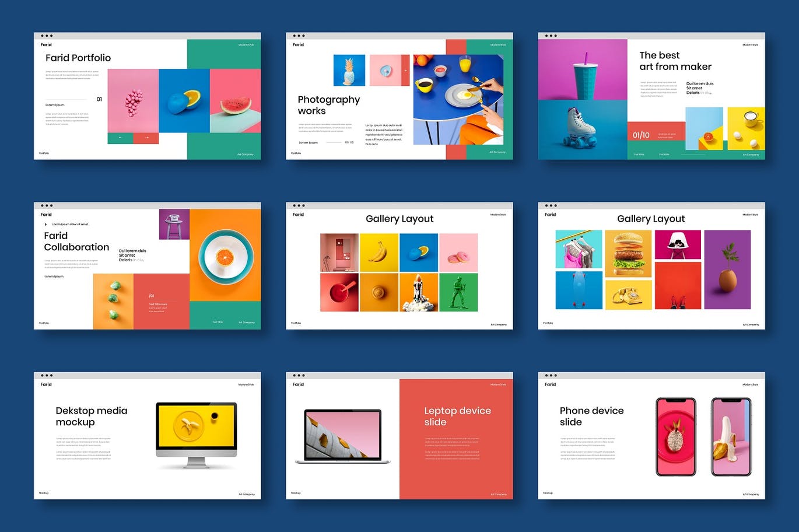
Task: Click the green left arrow in Farid Portfolio slide
Action: [x=120, y=138]
